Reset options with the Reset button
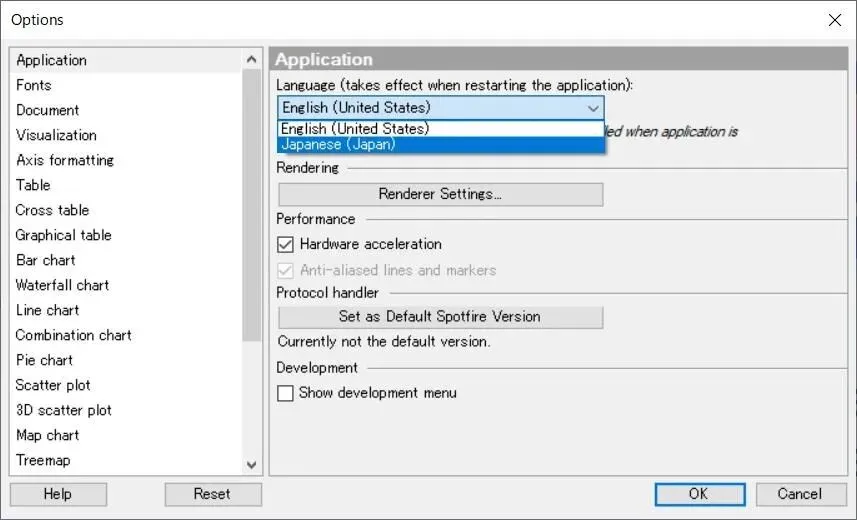857x520 pixels. 212,494
